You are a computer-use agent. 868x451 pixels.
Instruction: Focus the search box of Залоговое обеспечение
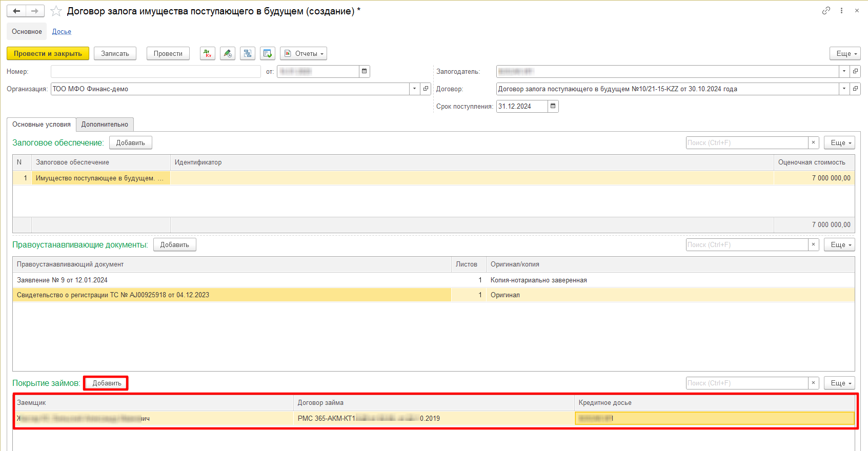(x=747, y=142)
